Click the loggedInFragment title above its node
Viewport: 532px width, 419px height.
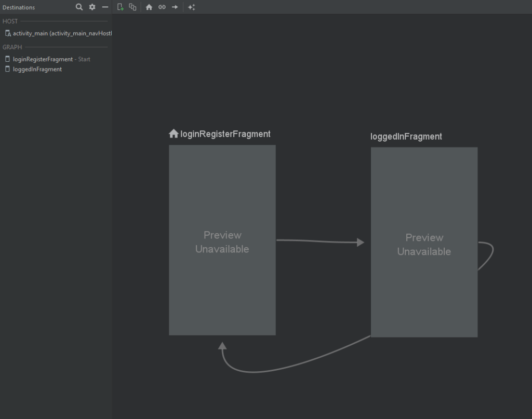pos(406,137)
